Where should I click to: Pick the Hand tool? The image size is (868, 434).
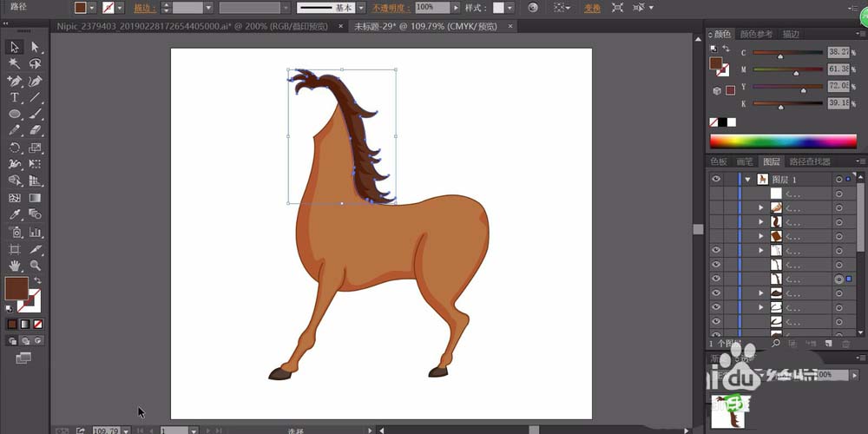(x=15, y=265)
